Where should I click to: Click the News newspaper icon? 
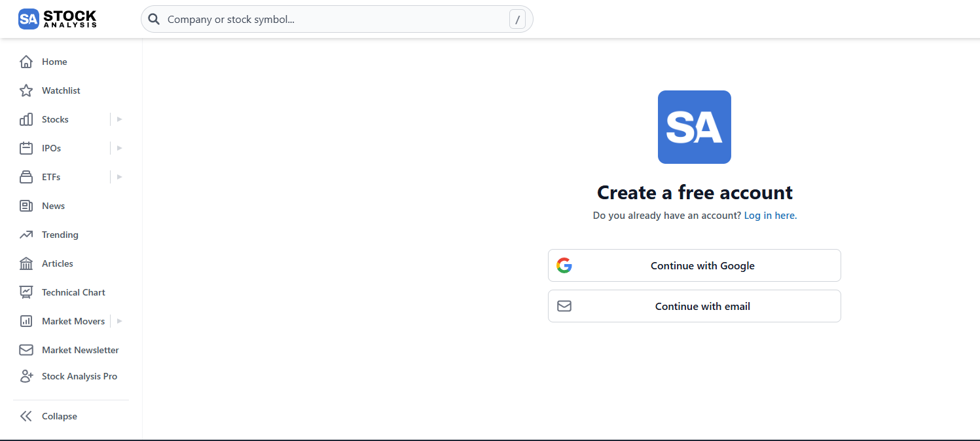coord(26,206)
